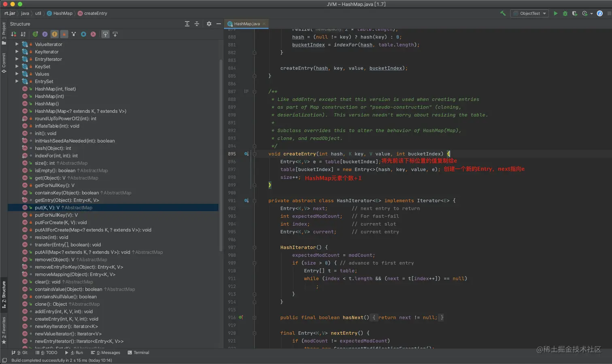Open the 0: Messages tool window tab
612x364 pixels.
point(106,353)
